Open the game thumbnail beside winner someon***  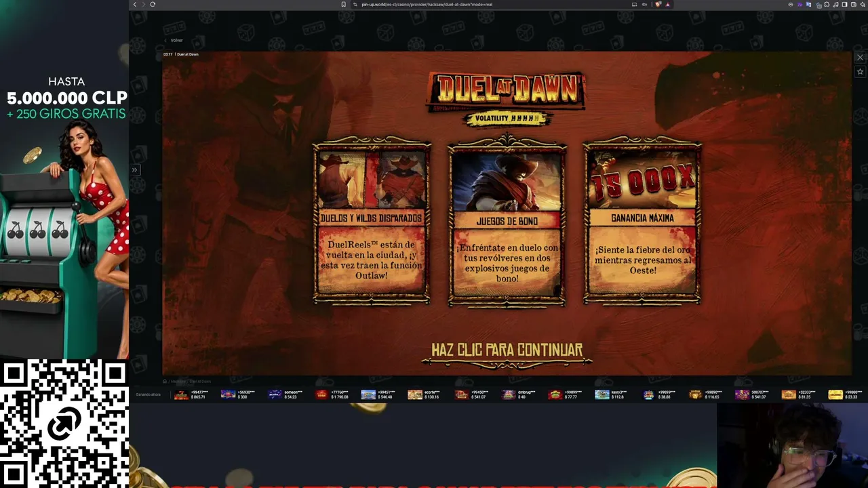[275, 394]
